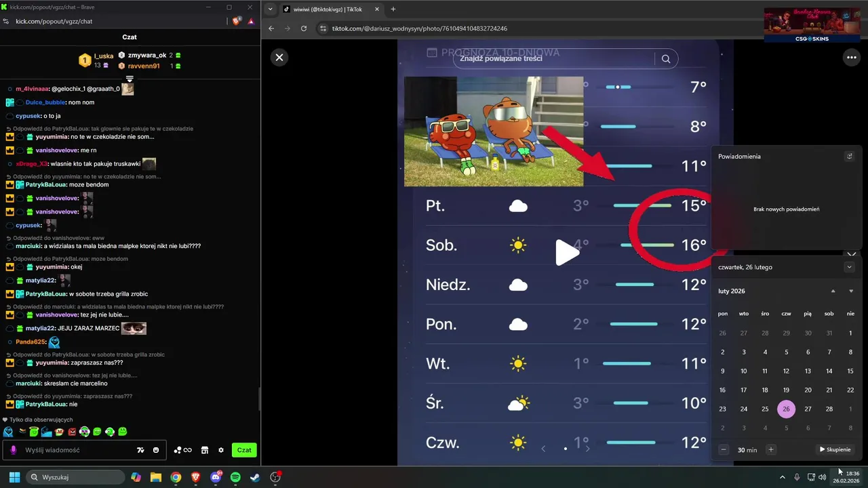Open ravvenn91 leaderboard name

tap(144, 66)
